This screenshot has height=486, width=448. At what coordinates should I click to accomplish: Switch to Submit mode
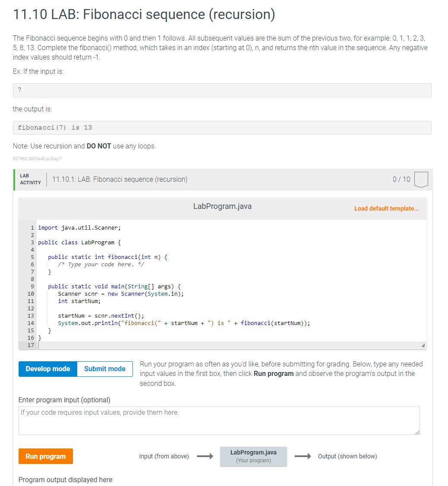[104, 369]
